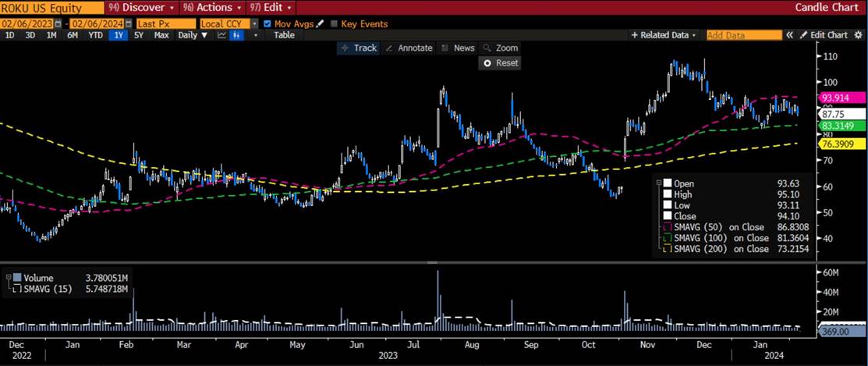Toggle High series legend box
The image size is (868, 366).
(668, 194)
